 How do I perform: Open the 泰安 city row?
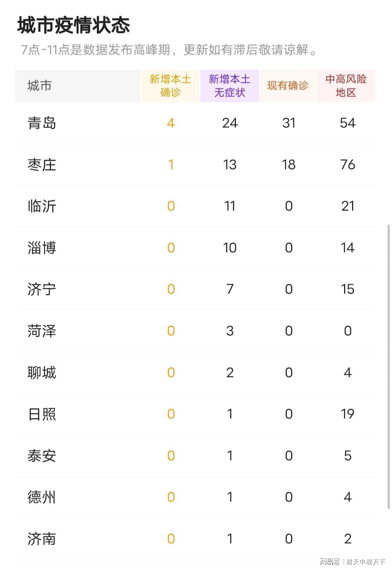[42, 456]
